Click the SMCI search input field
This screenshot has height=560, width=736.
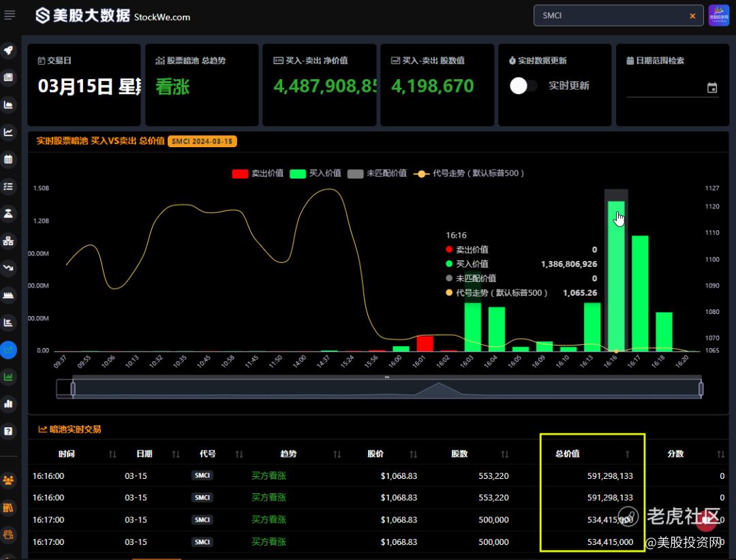point(610,16)
